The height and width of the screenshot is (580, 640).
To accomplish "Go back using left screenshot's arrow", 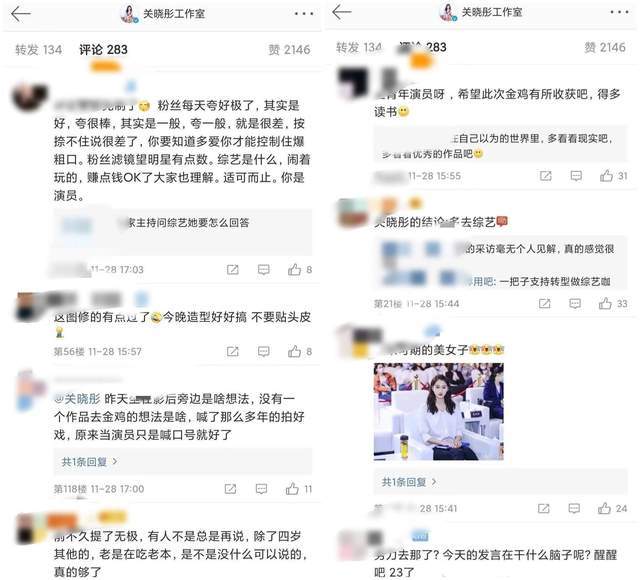I will point(21,14).
